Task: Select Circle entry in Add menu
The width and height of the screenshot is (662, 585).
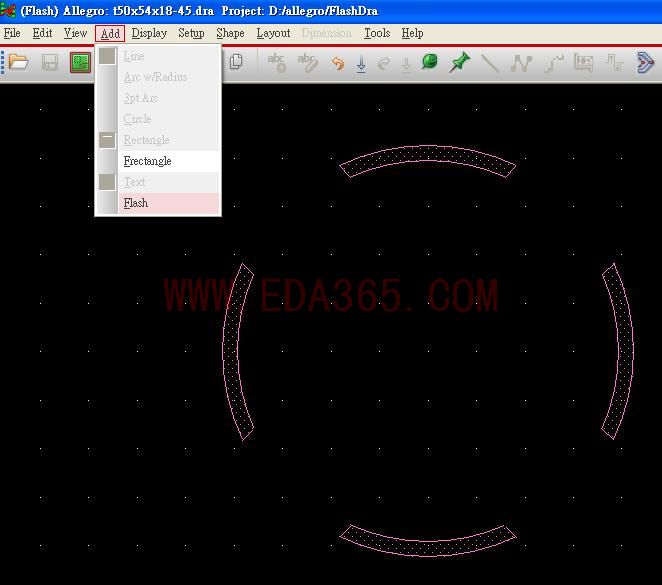Action: pos(169,119)
